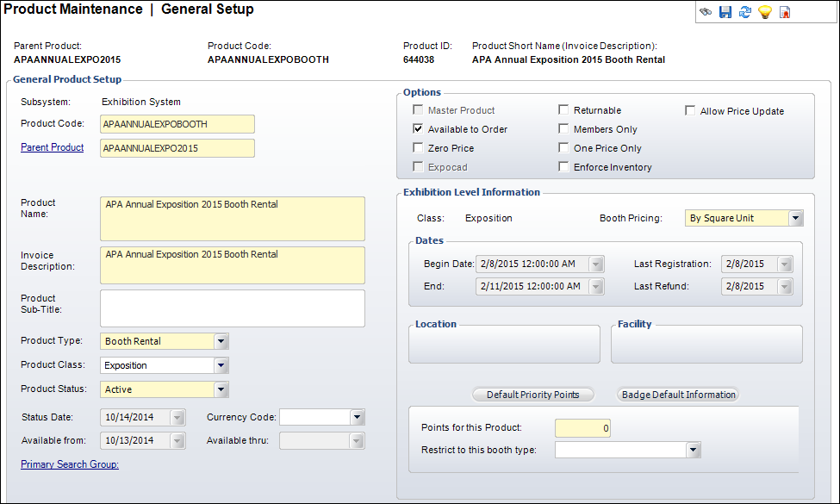Open the Booth Pricing dropdown
Viewport: 840px width, 504px height.
(795, 218)
